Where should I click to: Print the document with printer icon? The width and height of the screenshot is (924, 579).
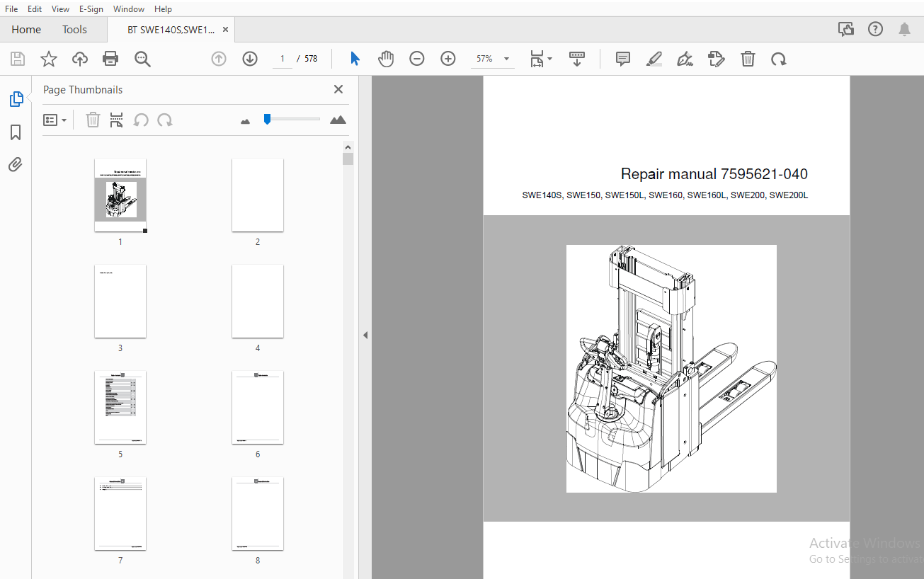110,59
